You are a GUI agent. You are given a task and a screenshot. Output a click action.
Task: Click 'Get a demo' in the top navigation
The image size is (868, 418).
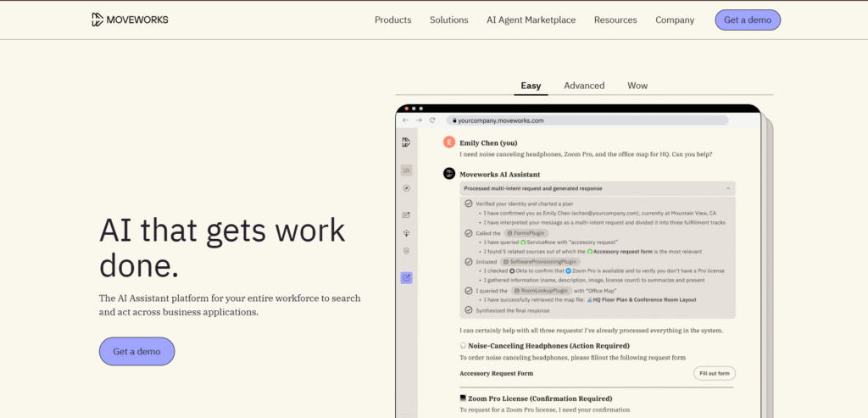pos(748,20)
